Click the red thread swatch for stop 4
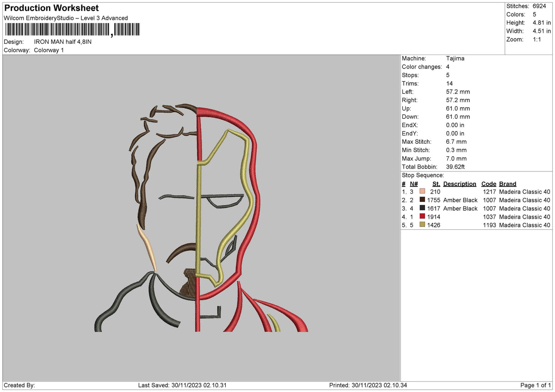Screen dimensions: 555x392 [x=422, y=217]
